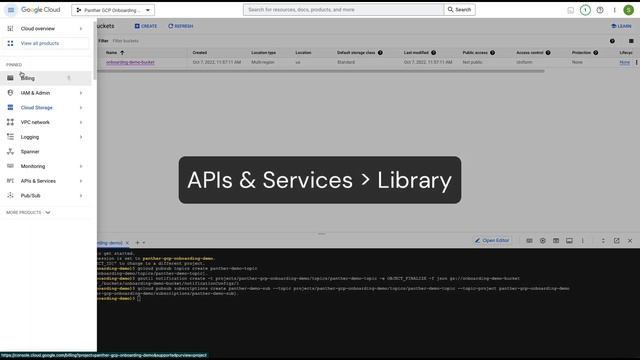Expand the Cloud Storage submenu arrow
This screenshot has height=360, width=640.
click(81, 108)
